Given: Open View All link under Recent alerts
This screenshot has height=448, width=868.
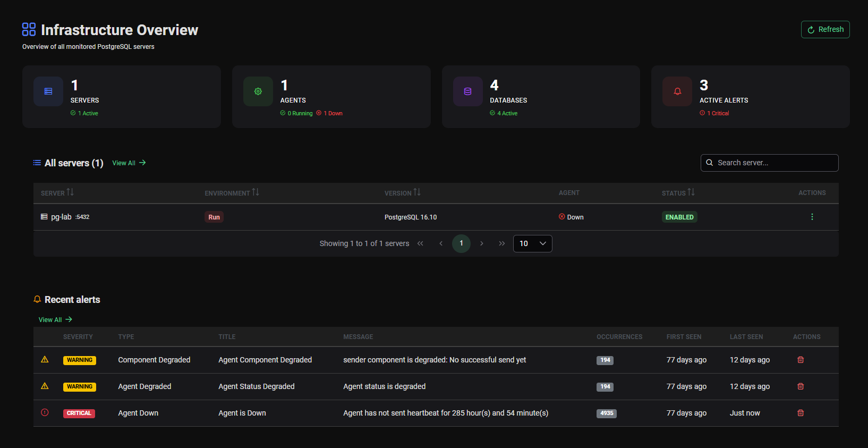Looking at the screenshot, I should (55, 320).
